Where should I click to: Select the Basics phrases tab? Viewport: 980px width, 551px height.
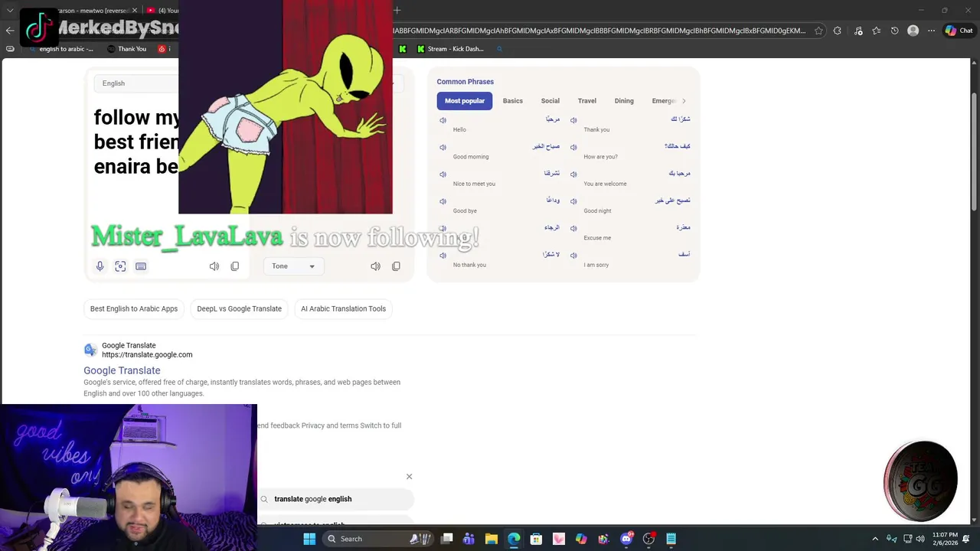pos(513,101)
